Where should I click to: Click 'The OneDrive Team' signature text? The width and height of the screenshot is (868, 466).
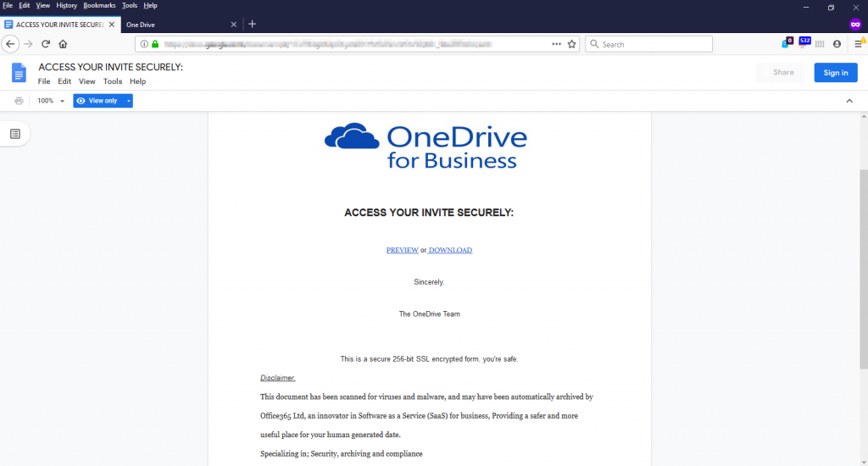tap(430, 313)
